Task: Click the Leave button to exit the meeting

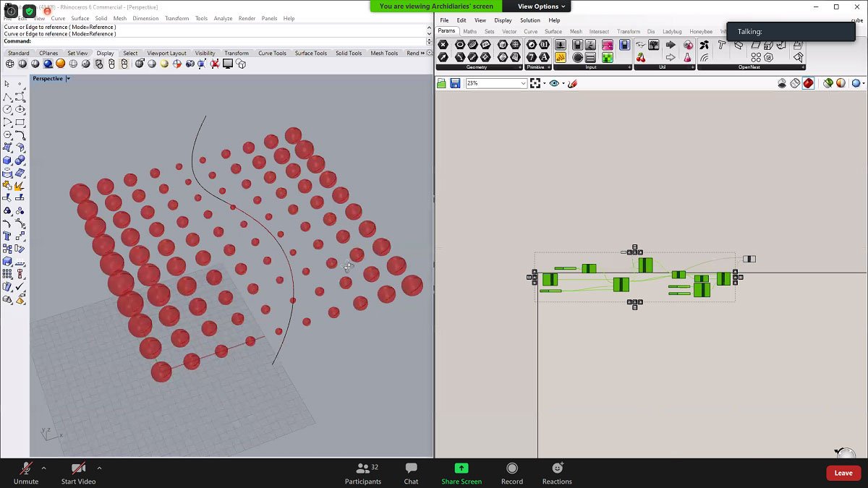Action: tap(843, 472)
